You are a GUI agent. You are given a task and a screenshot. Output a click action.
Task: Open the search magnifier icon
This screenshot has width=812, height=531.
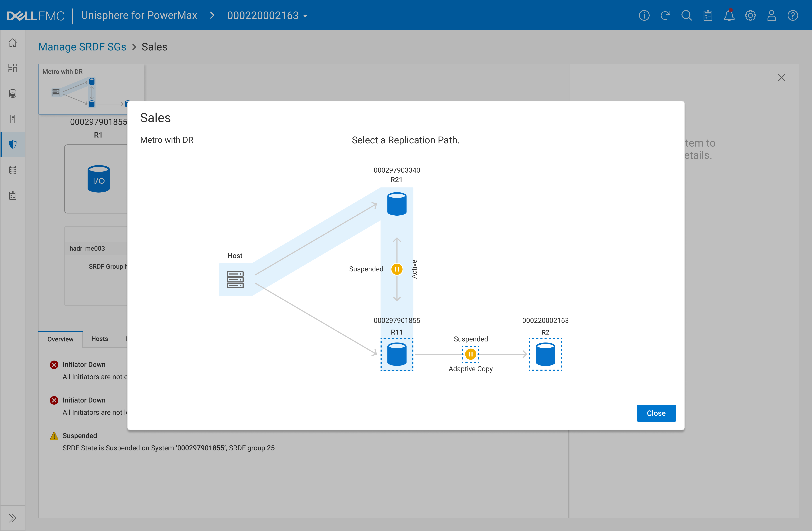(686, 15)
